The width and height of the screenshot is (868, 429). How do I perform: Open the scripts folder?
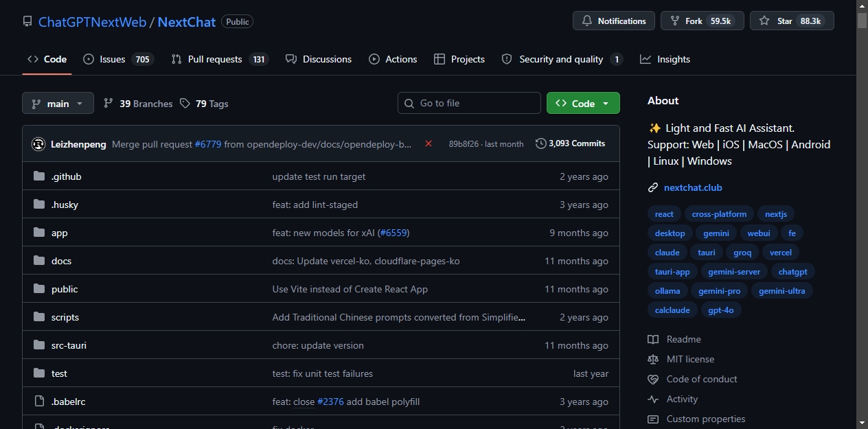coord(65,317)
